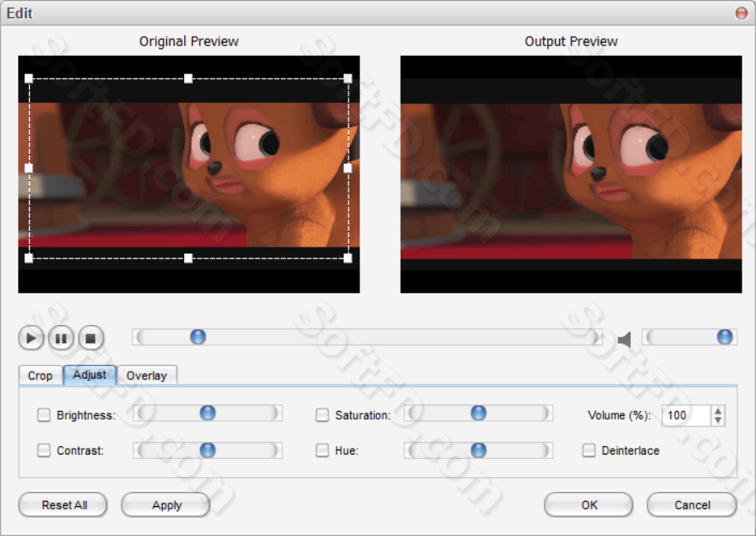This screenshot has height=536, width=756.
Task: Click the Play button
Action: (x=32, y=338)
